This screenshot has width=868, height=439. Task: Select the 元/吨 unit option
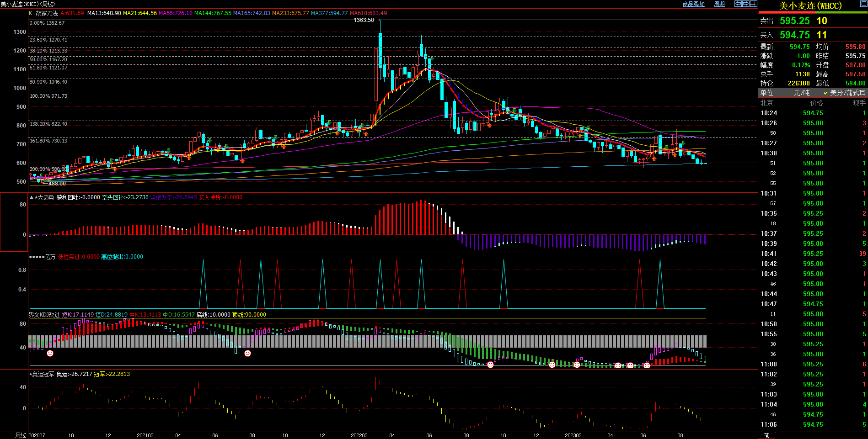(x=801, y=93)
